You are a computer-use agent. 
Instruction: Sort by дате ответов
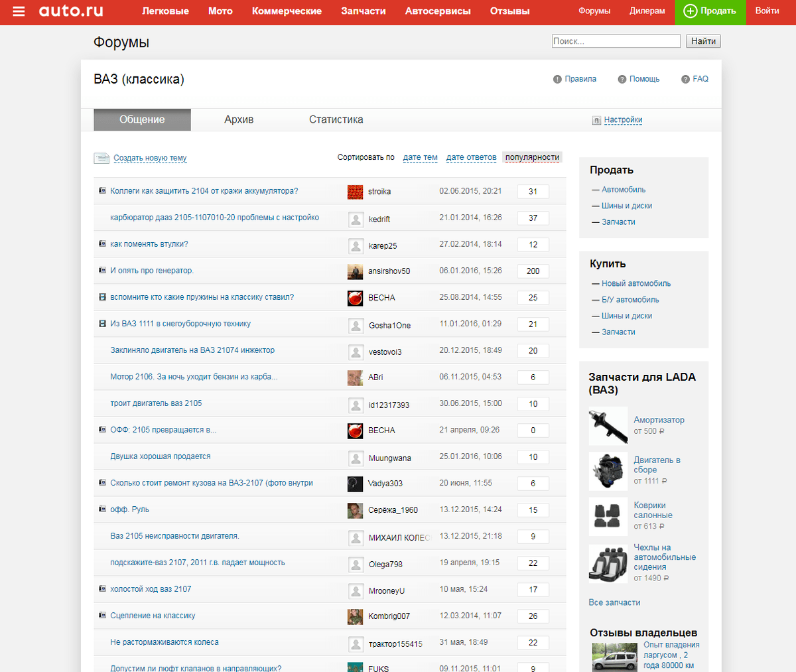(x=471, y=157)
